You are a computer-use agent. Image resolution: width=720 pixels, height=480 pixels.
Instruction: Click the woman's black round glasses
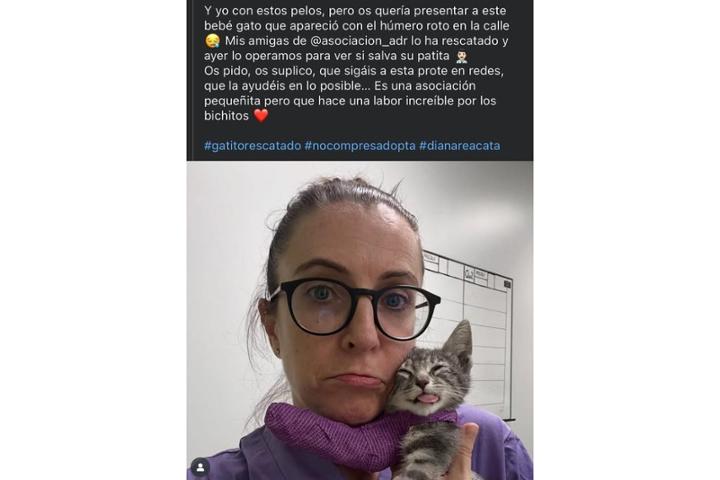click(x=354, y=308)
